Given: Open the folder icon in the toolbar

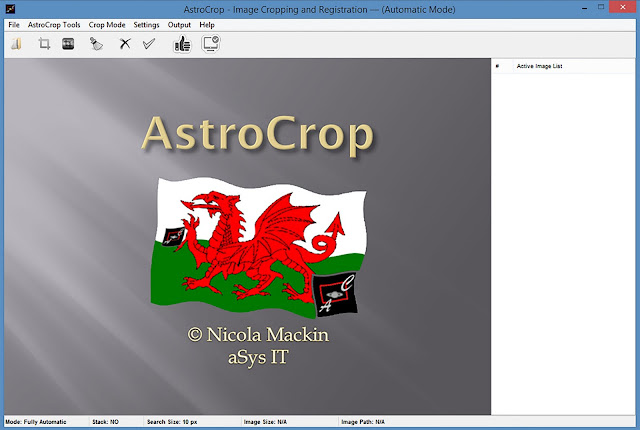Looking at the screenshot, I should [16, 44].
